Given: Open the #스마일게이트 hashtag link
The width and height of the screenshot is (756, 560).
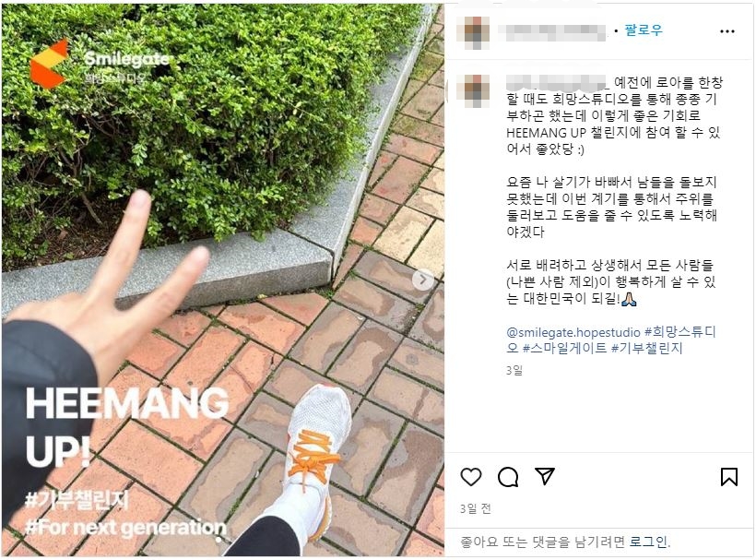Looking at the screenshot, I should [x=564, y=348].
